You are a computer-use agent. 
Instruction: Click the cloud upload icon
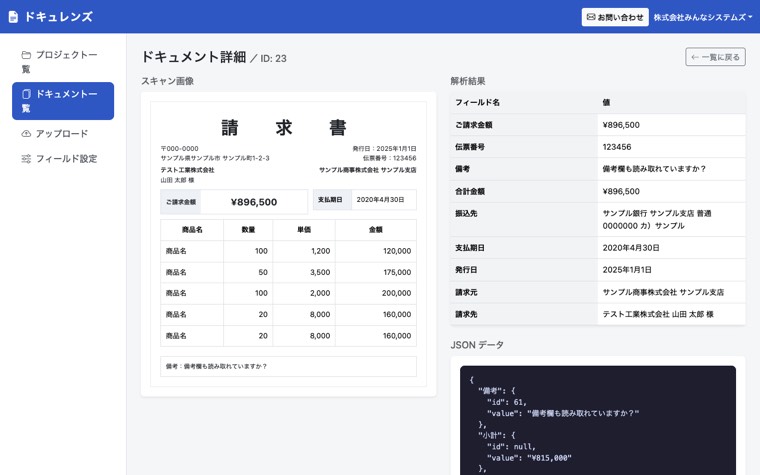click(26, 133)
